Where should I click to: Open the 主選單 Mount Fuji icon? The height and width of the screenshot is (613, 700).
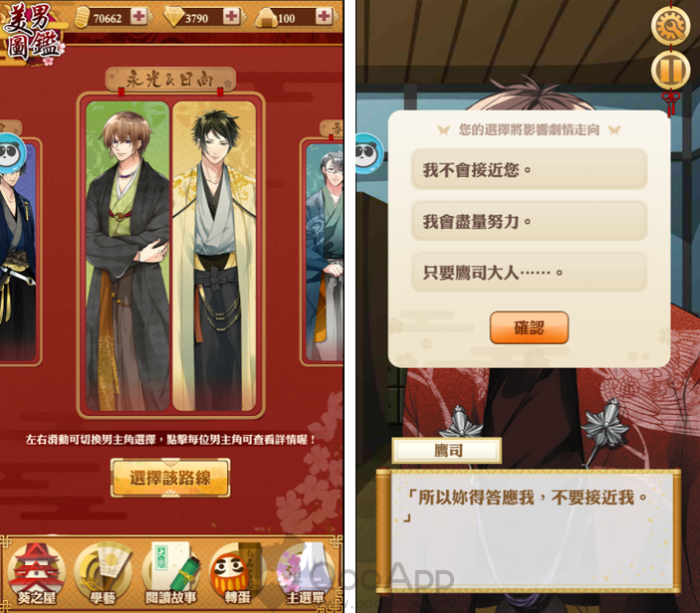tap(305, 574)
